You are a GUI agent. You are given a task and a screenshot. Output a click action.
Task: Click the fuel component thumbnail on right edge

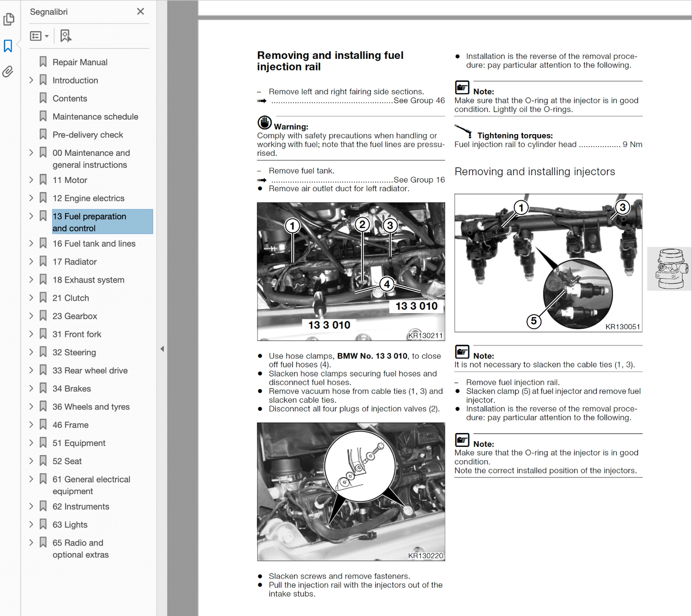coord(670,269)
